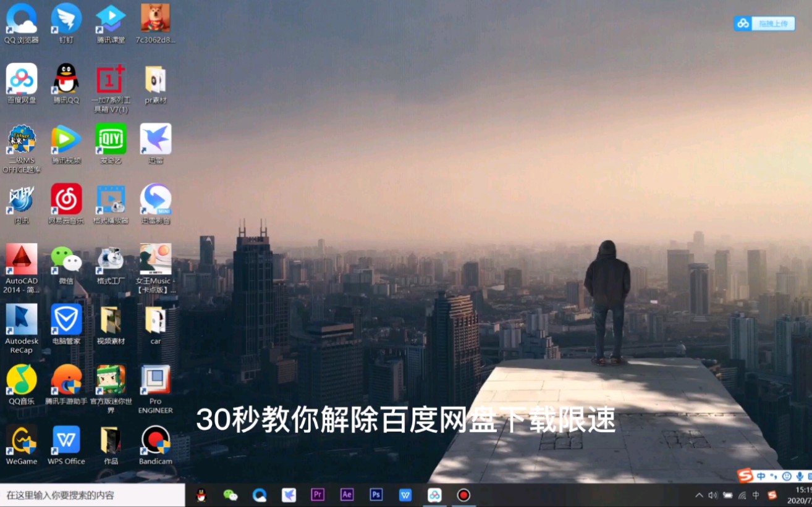Open 闪讯 desktop shortcut
This screenshot has width=812, height=507.
pos(22,204)
